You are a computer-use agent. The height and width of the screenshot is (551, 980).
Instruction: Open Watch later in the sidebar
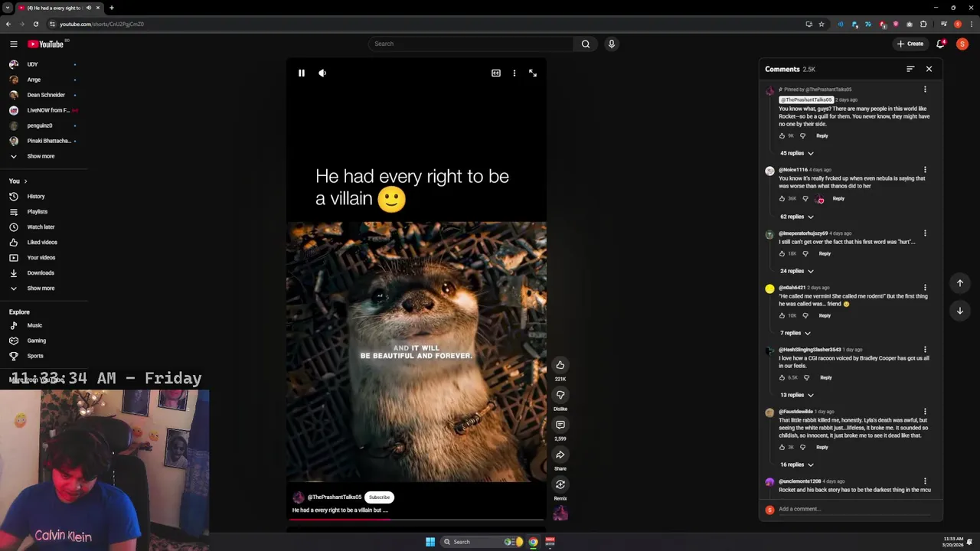pos(42,227)
